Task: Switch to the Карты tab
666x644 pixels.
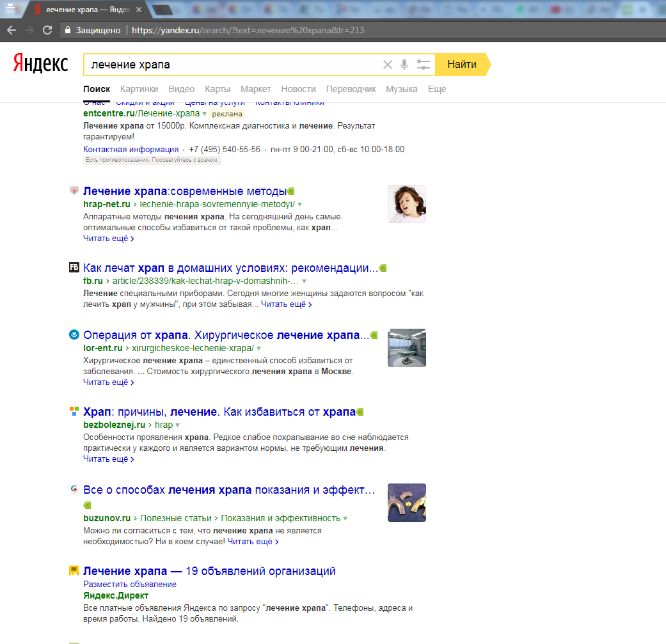Action: [x=218, y=89]
